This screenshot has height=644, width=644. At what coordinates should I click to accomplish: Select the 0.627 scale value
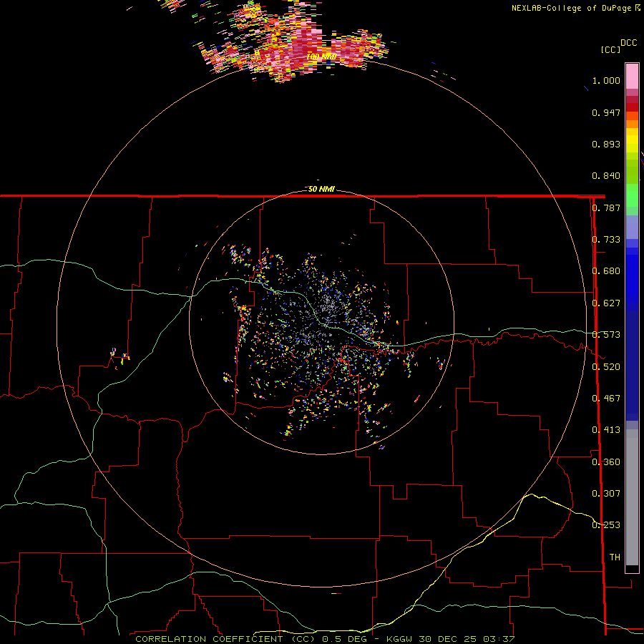tap(606, 303)
